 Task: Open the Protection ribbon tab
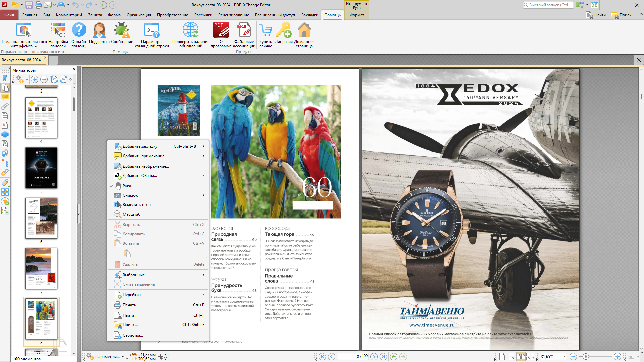click(x=95, y=15)
